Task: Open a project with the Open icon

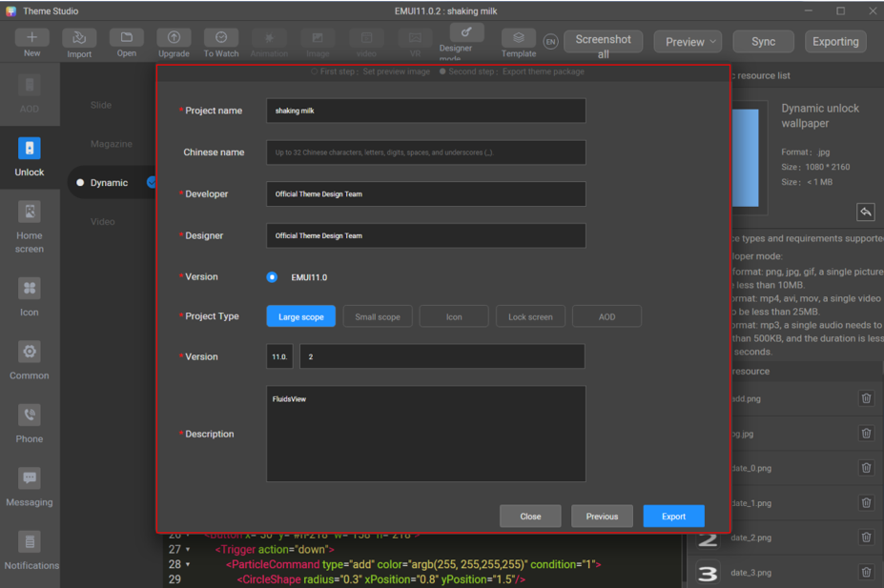Action: 126,38
